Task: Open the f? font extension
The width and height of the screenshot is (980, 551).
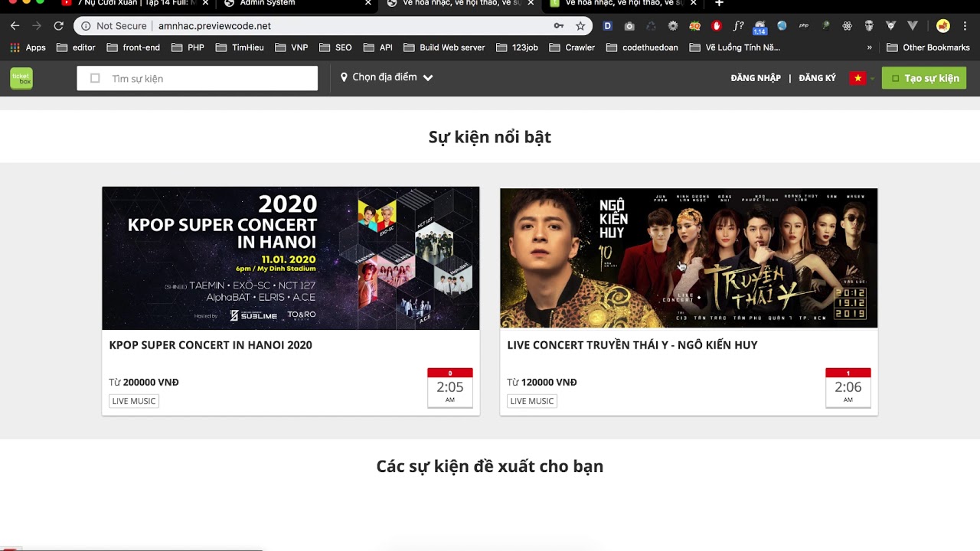Action: coord(738,26)
